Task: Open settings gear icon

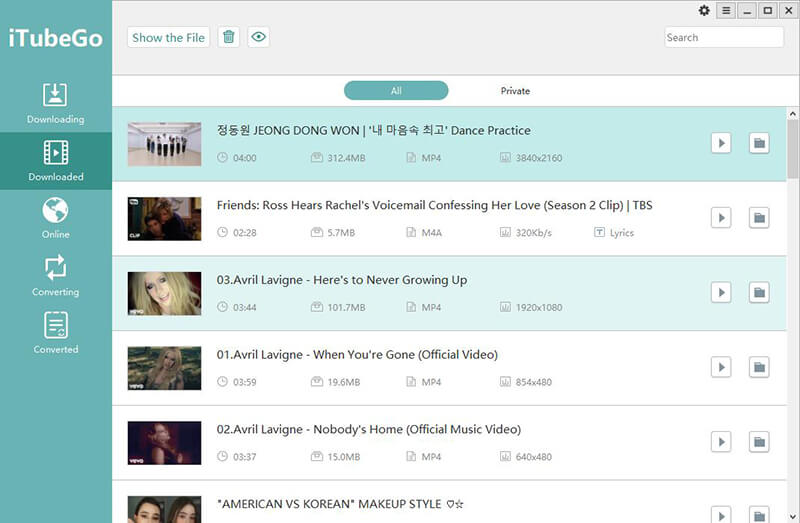Action: point(704,10)
